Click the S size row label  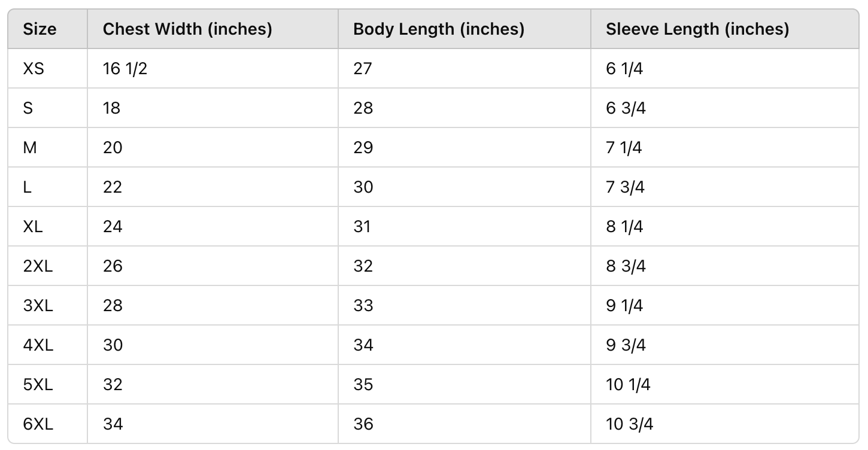[x=28, y=108]
